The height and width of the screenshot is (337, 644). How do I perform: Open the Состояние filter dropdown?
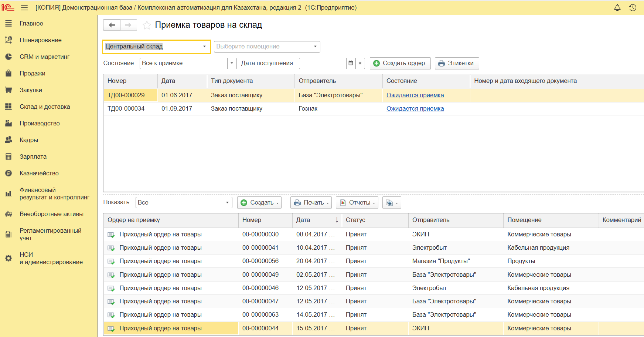point(232,63)
